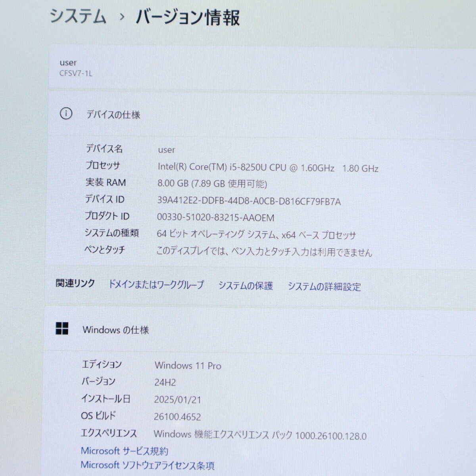Click the プロセッサ label
This screenshot has height=476, width=476.
click(103, 165)
